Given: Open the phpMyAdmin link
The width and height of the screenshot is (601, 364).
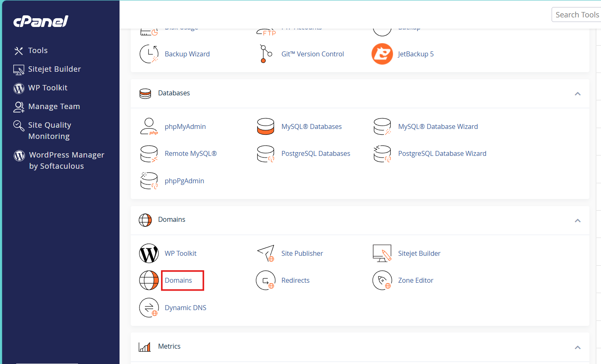Looking at the screenshot, I should point(185,126).
